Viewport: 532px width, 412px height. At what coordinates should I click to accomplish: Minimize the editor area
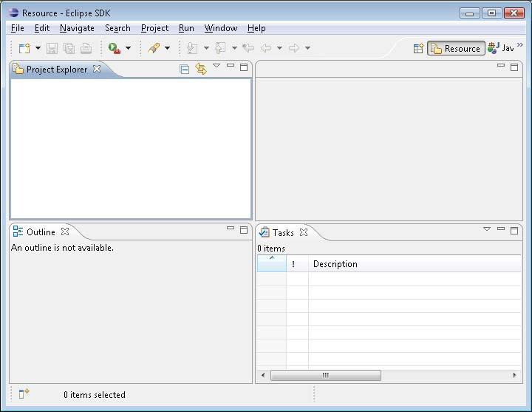click(501, 65)
